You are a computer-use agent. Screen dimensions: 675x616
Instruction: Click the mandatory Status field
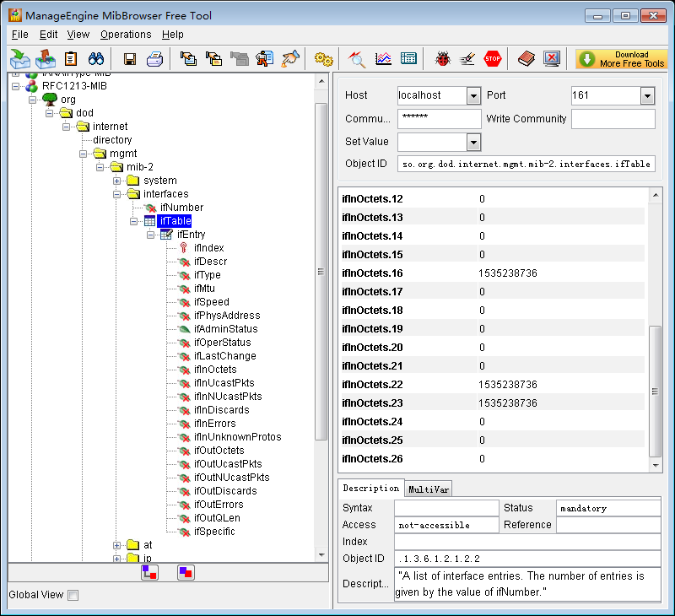click(x=607, y=508)
